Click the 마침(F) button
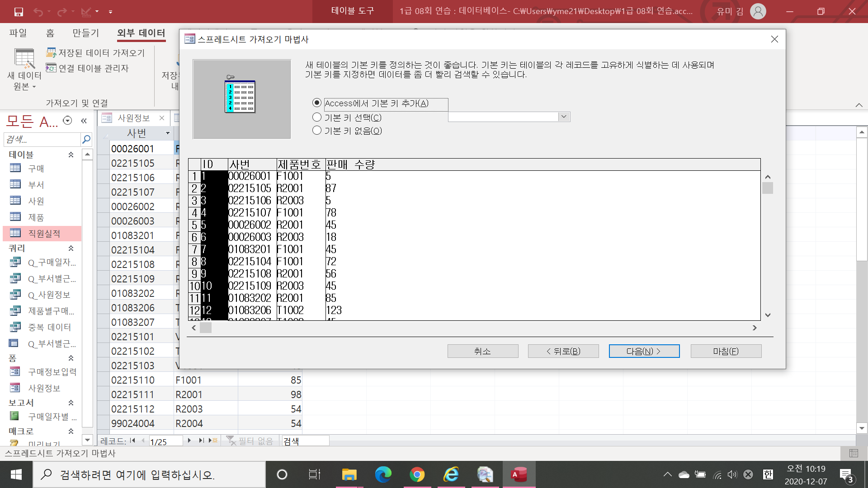This screenshot has height=488, width=868. coord(726,351)
